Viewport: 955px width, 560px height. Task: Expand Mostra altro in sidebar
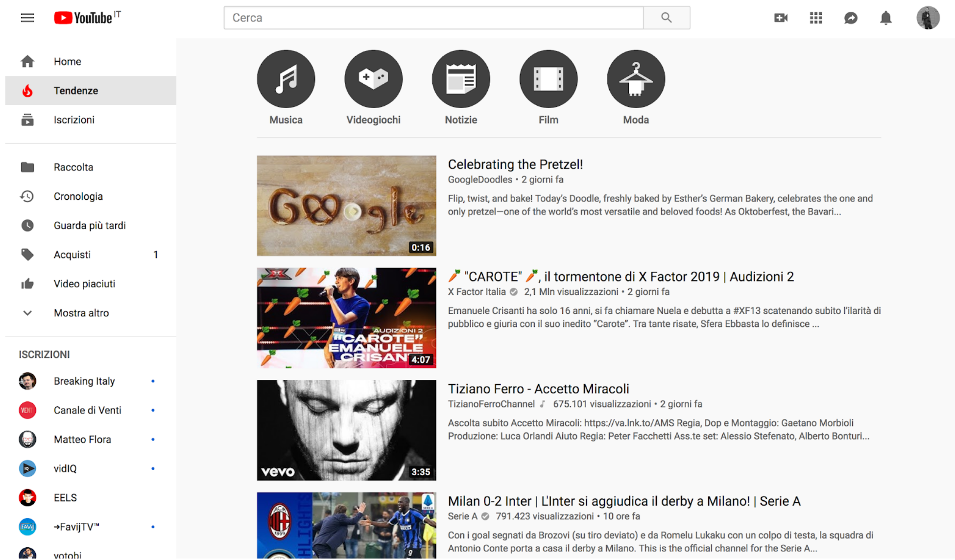(91, 313)
